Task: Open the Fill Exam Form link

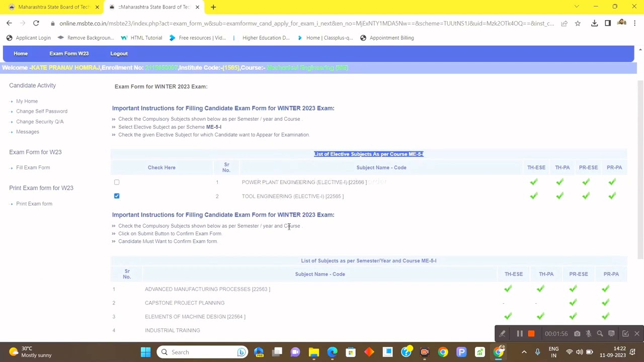Action: [x=33, y=167]
